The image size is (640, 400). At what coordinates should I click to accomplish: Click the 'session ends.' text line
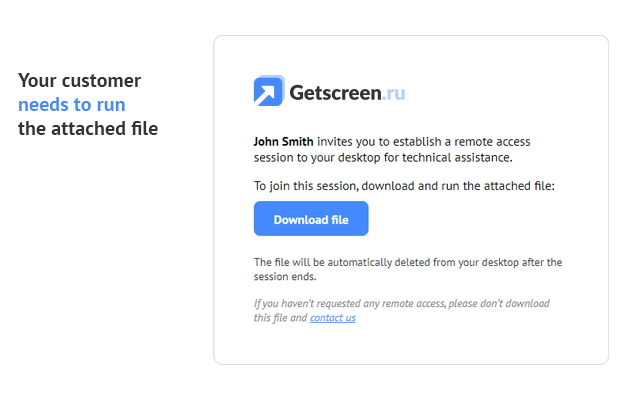click(285, 277)
